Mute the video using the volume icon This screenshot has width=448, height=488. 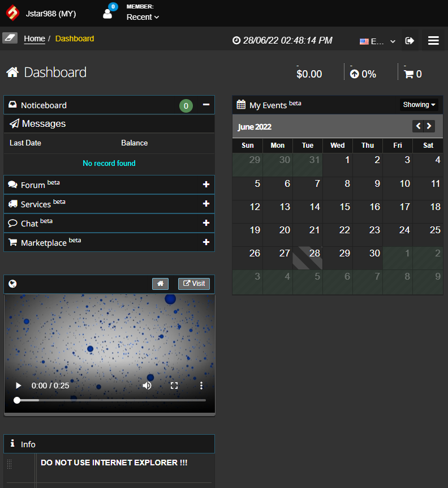point(147,386)
